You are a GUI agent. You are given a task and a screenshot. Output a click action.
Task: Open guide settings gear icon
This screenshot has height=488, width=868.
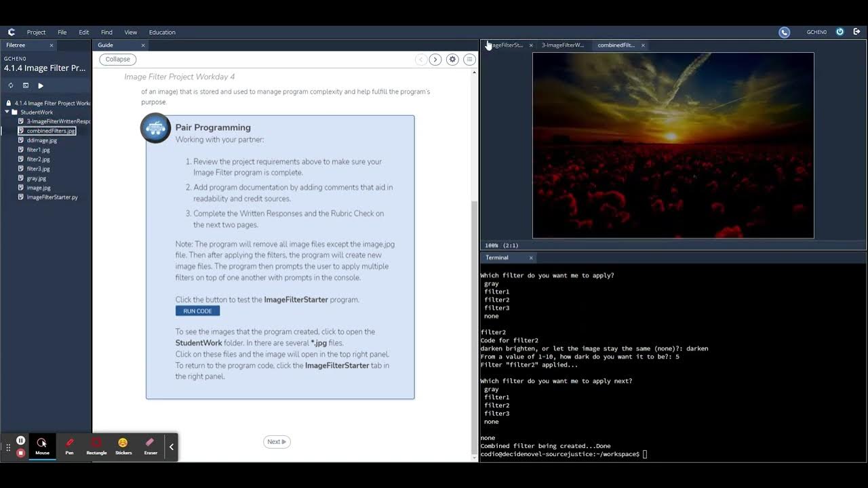[x=452, y=60]
